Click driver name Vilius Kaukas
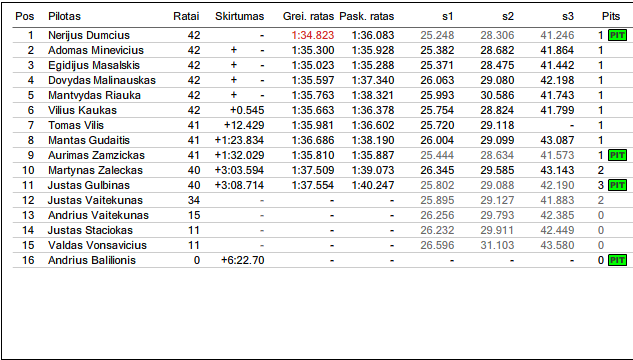Image resolution: width=633 pixels, height=360 pixels. 82,110
